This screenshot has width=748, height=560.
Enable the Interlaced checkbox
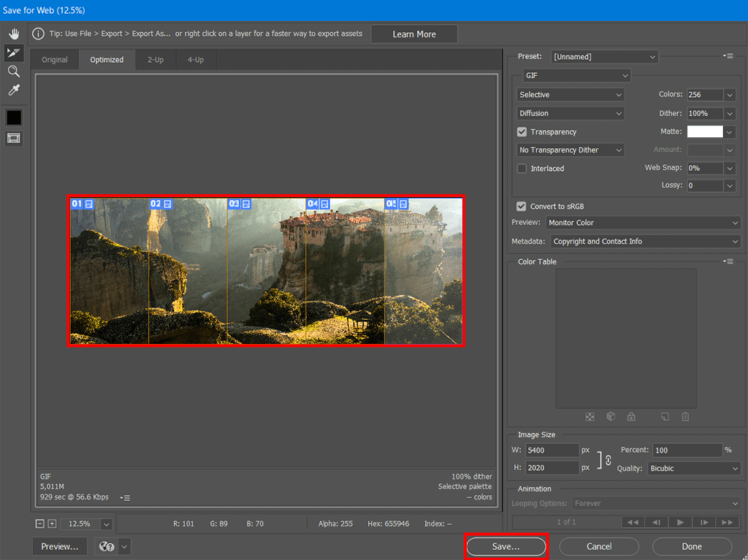coord(522,169)
